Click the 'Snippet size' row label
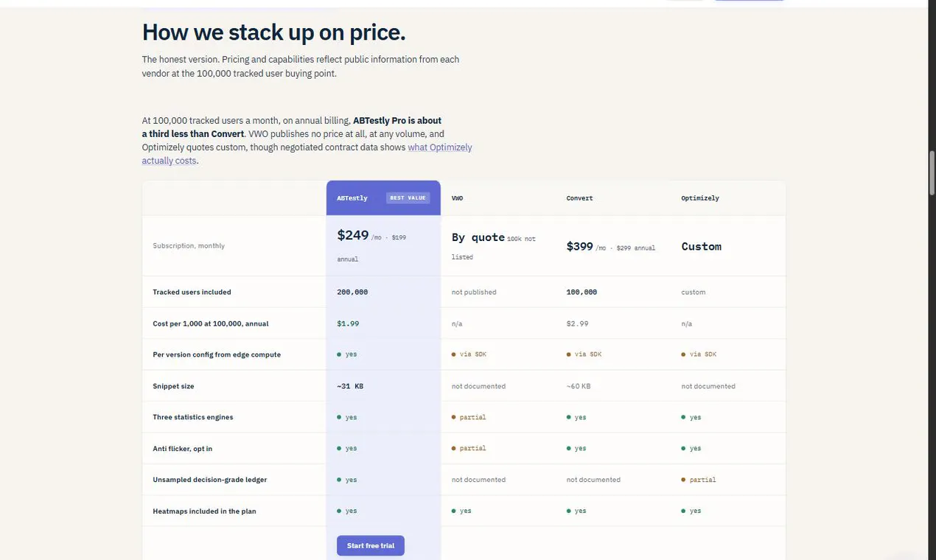The width and height of the screenshot is (936, 560). point(173,386)
